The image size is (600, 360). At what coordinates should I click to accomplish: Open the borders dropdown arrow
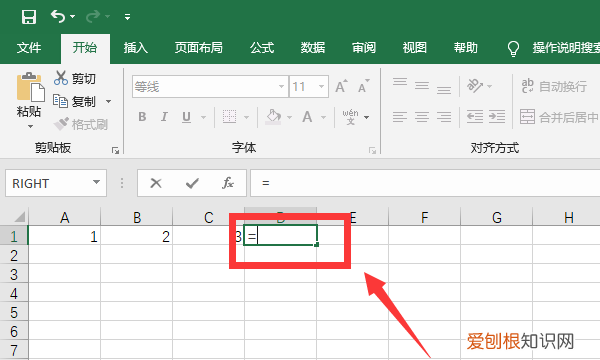[246, 117]
